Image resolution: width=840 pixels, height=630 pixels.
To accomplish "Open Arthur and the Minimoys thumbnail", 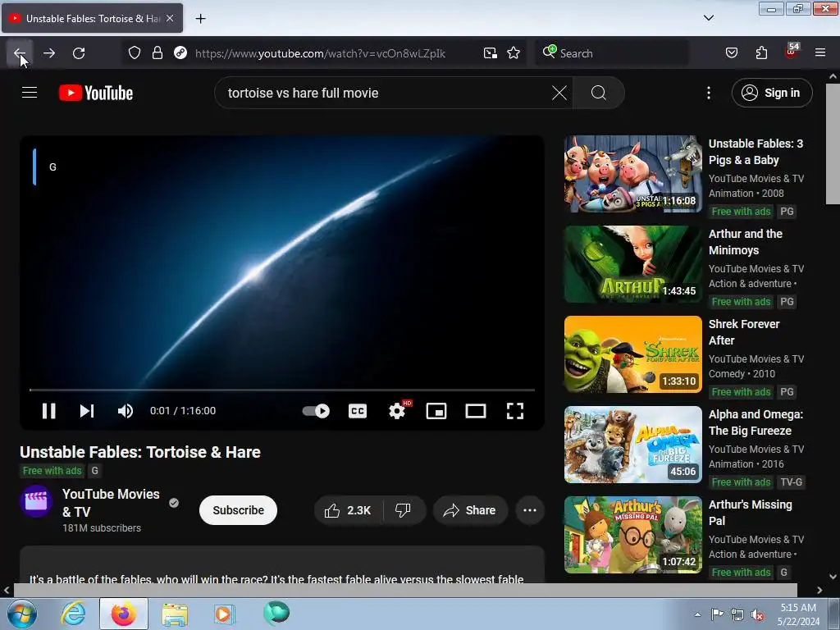I will (633, 264).
